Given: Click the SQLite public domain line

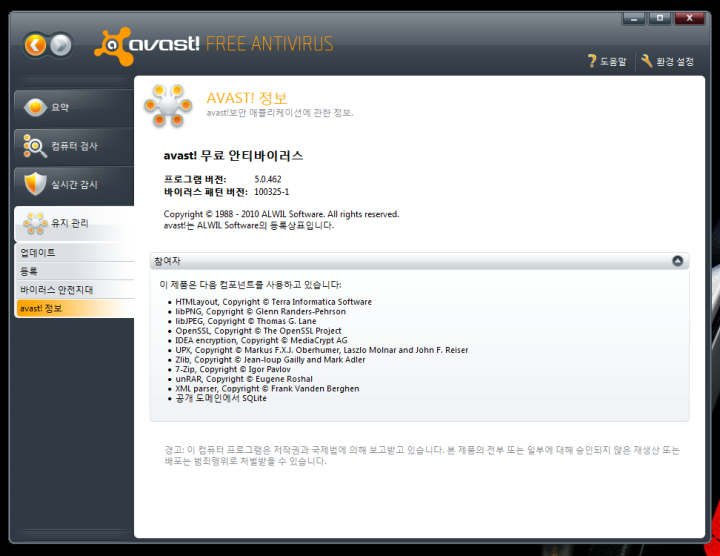Looking at the screenshot, I should click(x=221, y=398).
